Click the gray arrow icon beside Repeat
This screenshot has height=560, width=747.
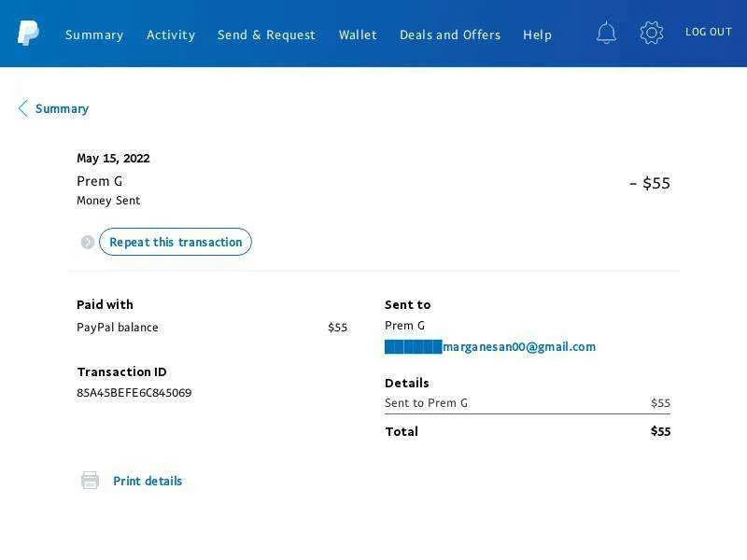tap(87, 243)
